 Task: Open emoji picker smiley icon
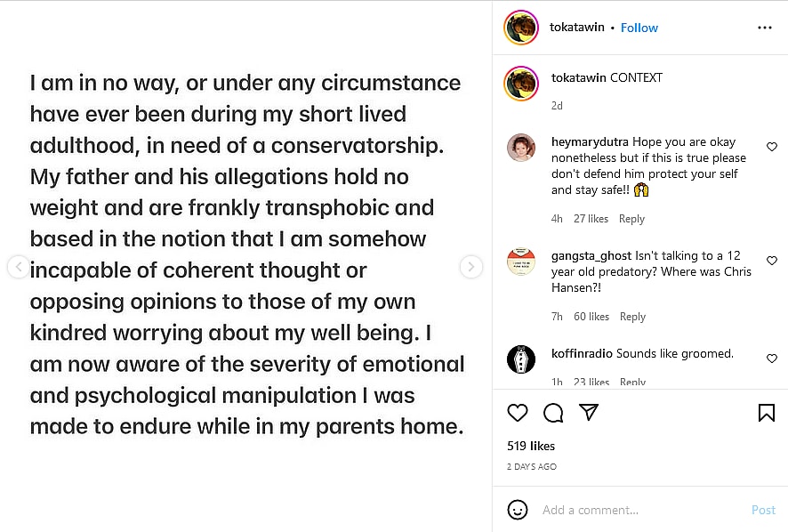point(517,510)
